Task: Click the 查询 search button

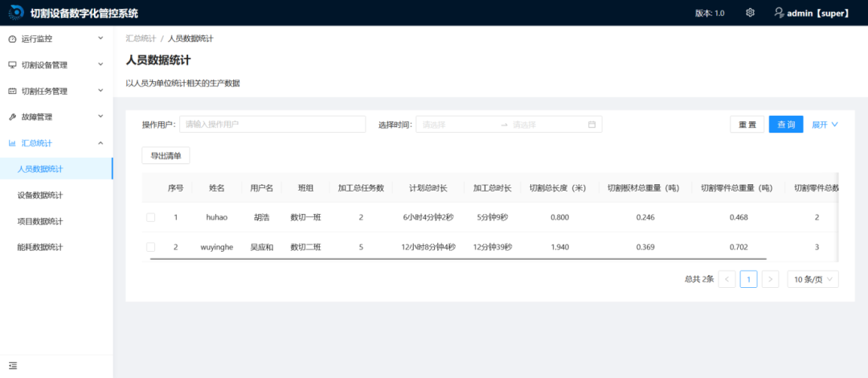Action: (786, 125)
